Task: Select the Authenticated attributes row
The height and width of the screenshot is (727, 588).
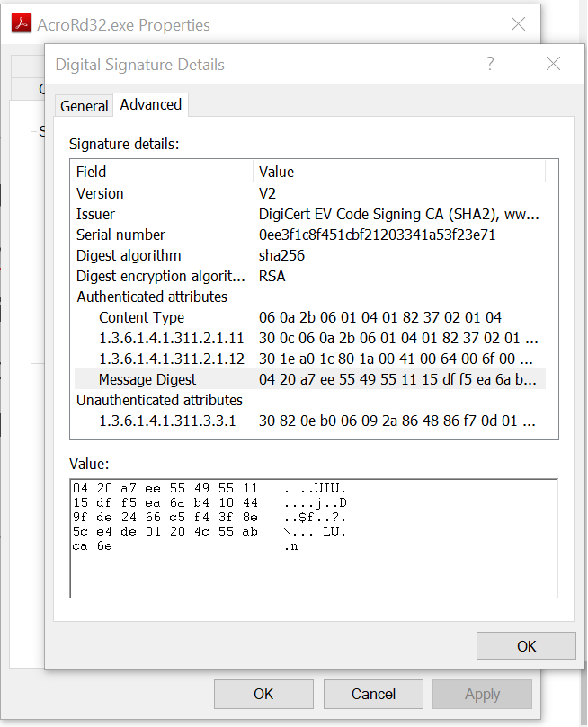Action: point(310,297)
